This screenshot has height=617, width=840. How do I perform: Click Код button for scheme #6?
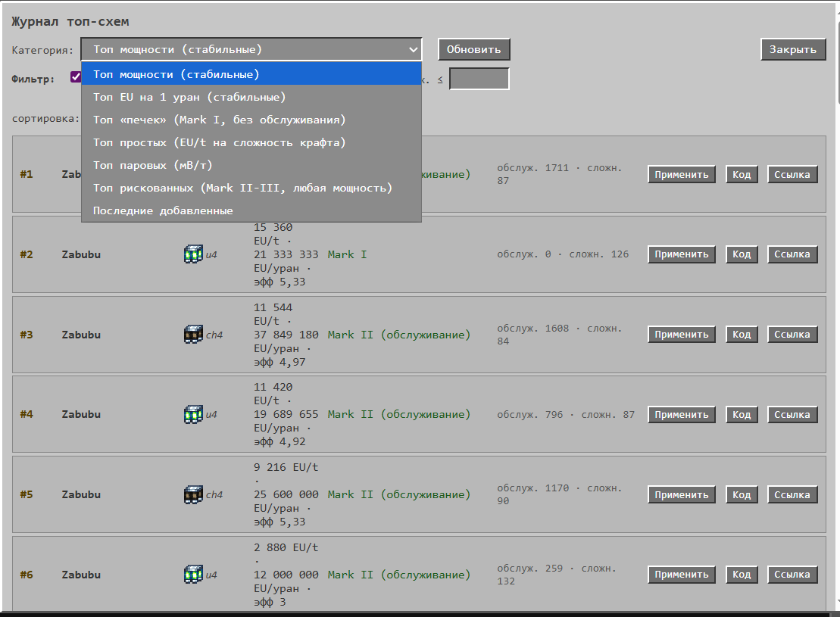[742, 575]
